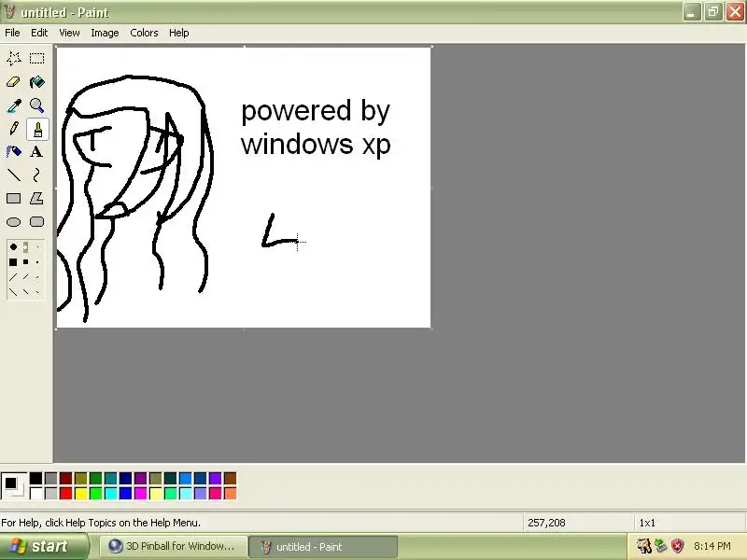Pick the Eraser tool
747x560 pixels.
tap(13, 82)
